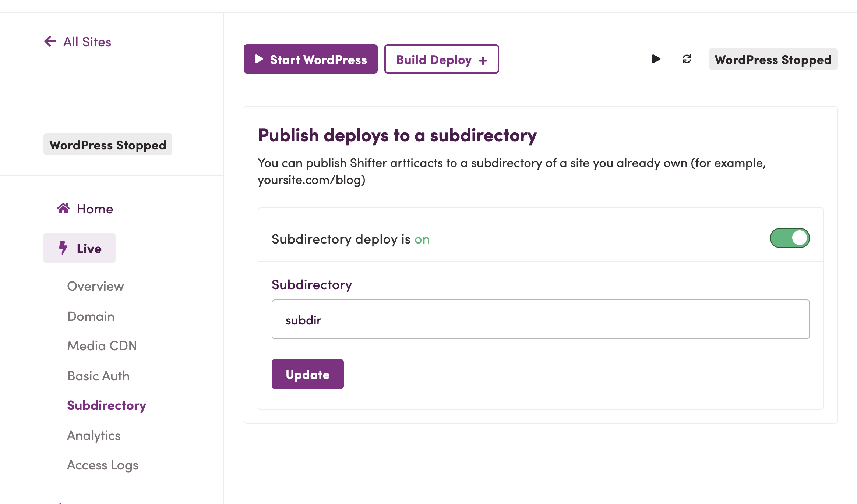Open Basic Auth settings

coord(98,376)
